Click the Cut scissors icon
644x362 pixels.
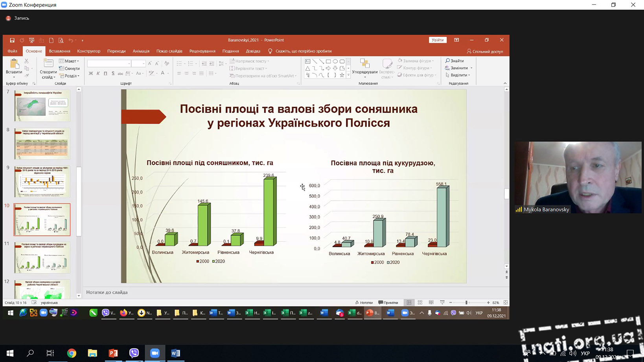(x=27, y=61)
